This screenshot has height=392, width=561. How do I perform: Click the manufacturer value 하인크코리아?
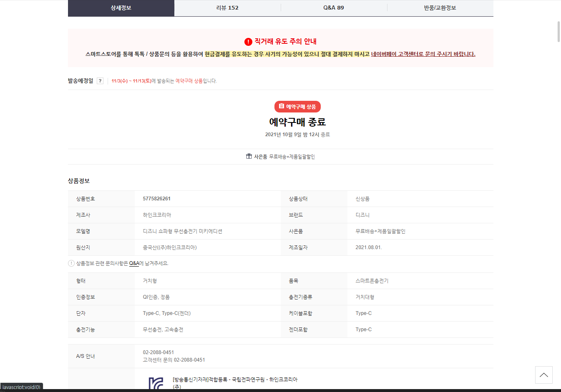[157, 215]
